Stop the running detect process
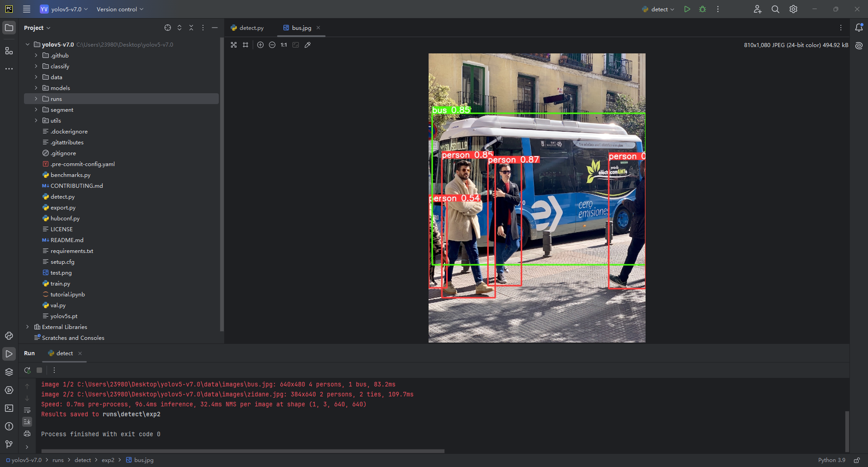The width and height of the screenshot is (868, 467). click(x=39, y=370)
